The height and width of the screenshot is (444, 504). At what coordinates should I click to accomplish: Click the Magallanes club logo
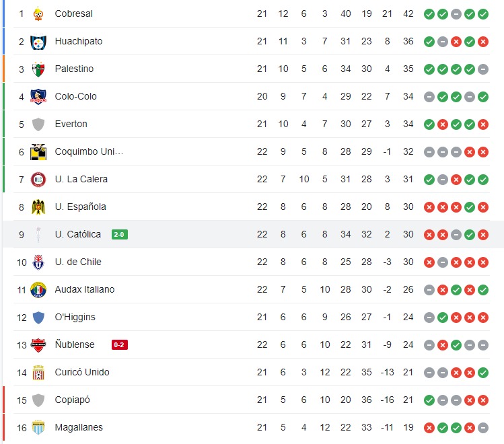point(38,428)
